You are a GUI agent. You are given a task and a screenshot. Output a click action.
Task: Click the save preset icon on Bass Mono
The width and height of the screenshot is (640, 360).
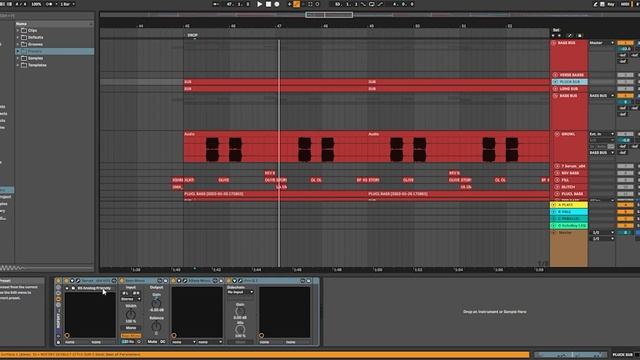click(x=166, y=281)
